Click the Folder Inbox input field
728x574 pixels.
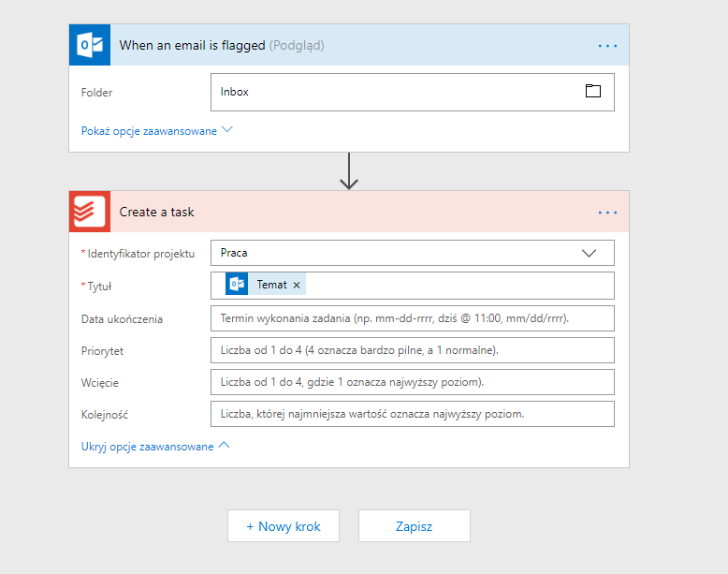point(413,92)
